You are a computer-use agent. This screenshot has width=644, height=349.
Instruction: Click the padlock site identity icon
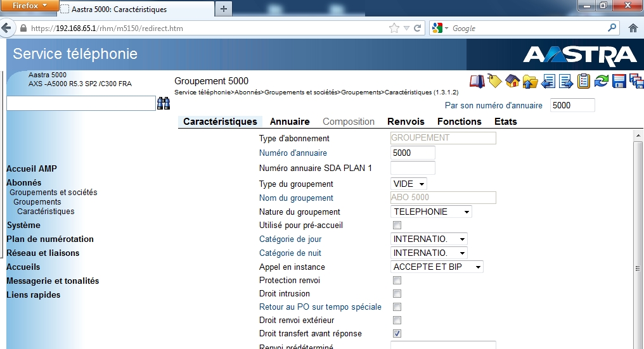[23, 29]
